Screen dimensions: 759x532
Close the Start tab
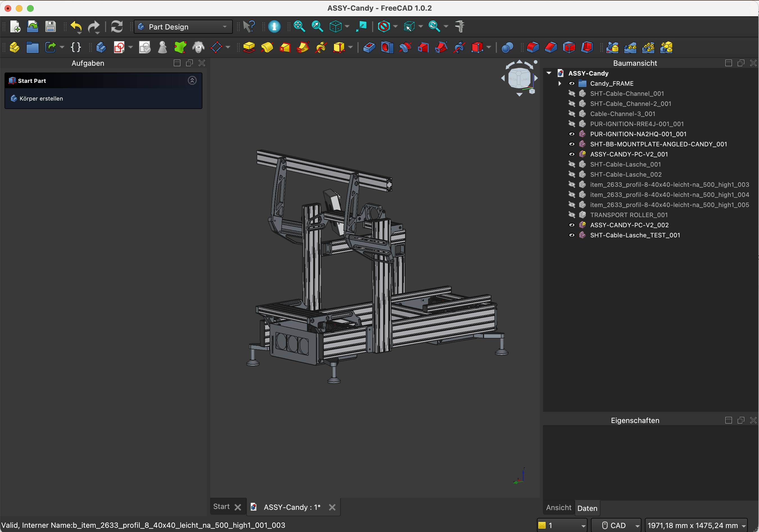[x=238, y=507]
